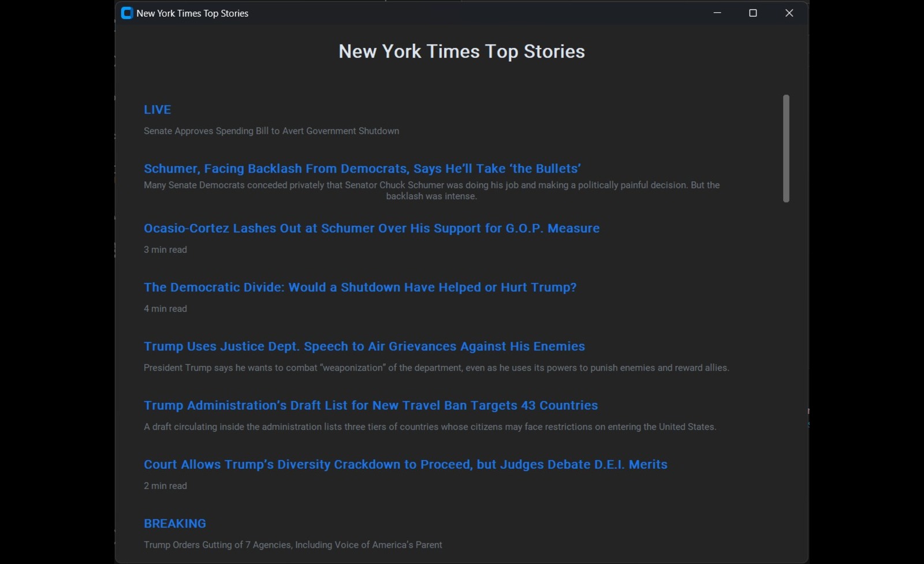Click Trump Orders Gutting of 7 Agencies text
Image resolution: width=924 pixels, height=564 pixels.
point(293,545)
